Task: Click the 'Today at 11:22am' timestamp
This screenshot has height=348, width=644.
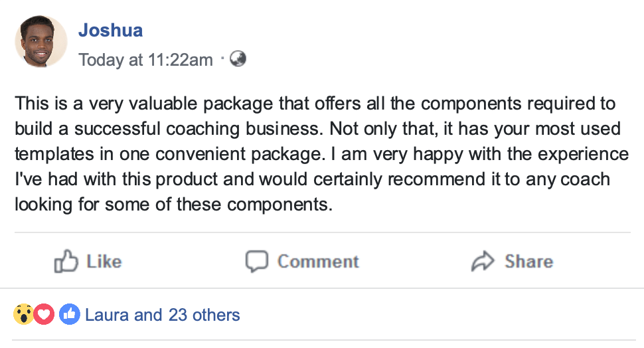Action: (x=145, y=60)
